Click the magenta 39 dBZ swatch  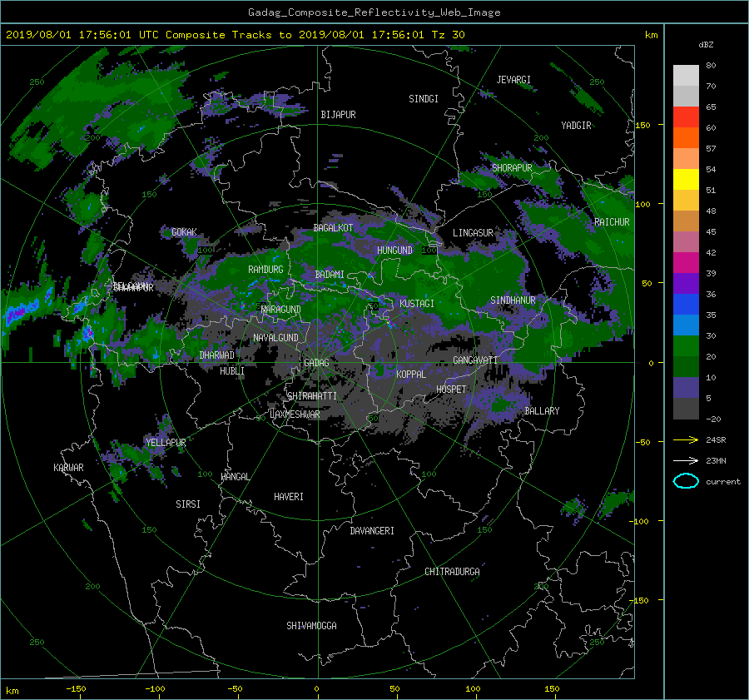[686, 263]
